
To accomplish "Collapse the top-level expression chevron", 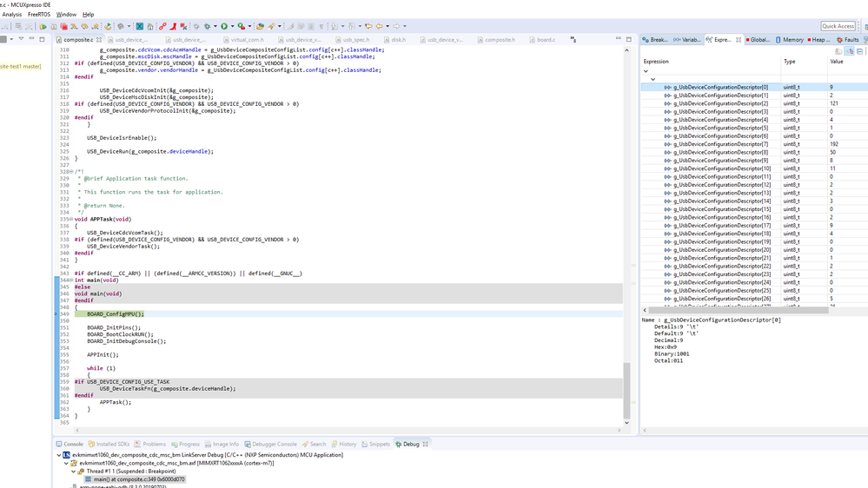I will click(646, 71).
